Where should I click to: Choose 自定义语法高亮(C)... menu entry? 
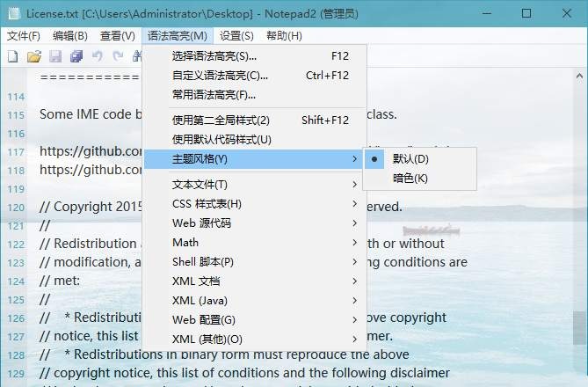click(255, 76)
